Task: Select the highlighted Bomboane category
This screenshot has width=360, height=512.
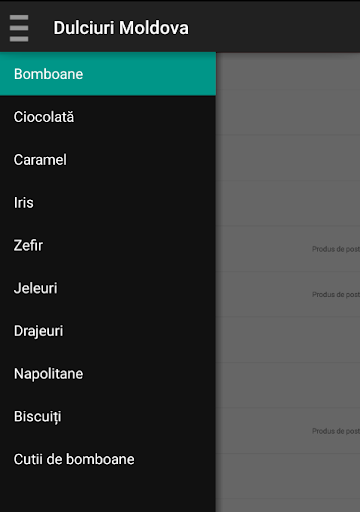Action: (108, 74)
